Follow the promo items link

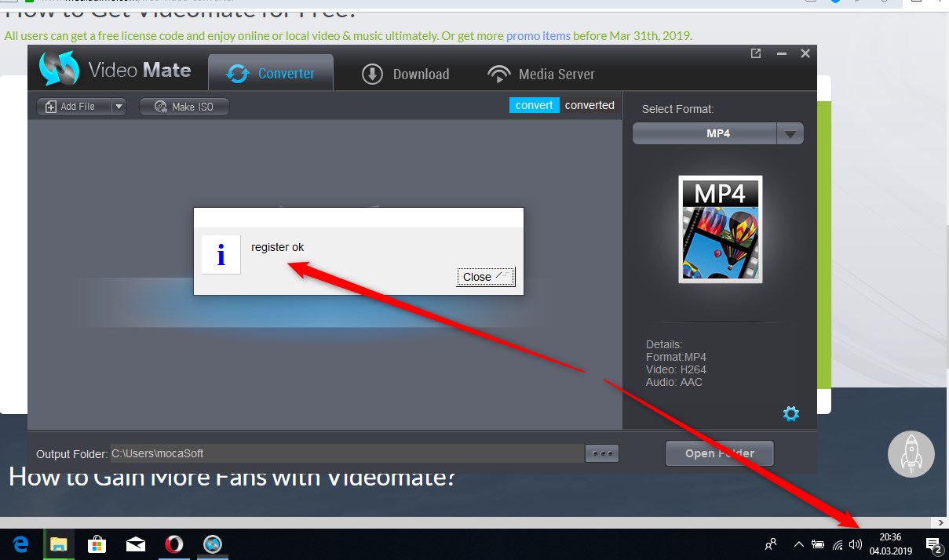(x=538, y=35)
